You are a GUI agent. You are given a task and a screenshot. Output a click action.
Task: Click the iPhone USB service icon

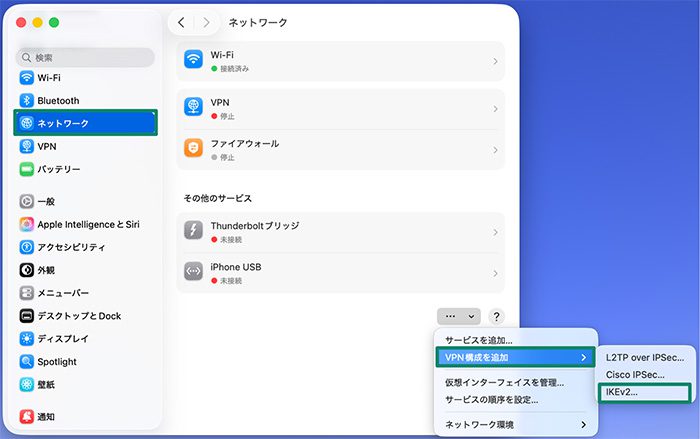click(193, 271)
